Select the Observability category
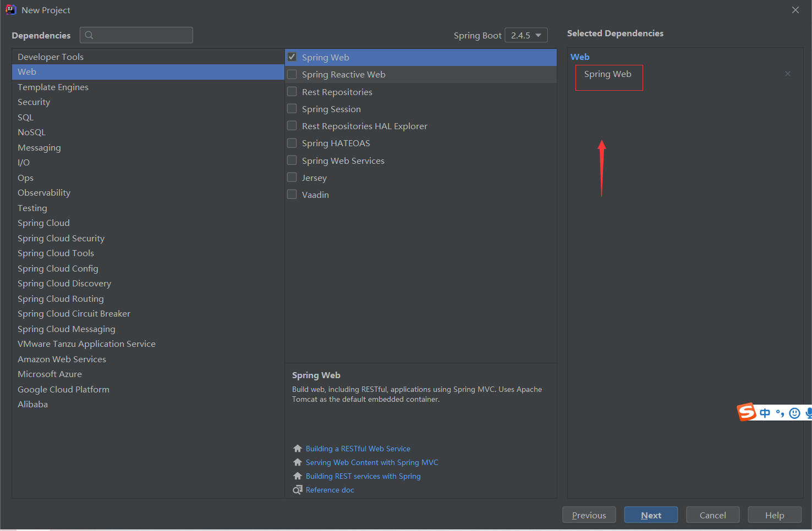This screenshot has width=812, height=531. (148, 193)
